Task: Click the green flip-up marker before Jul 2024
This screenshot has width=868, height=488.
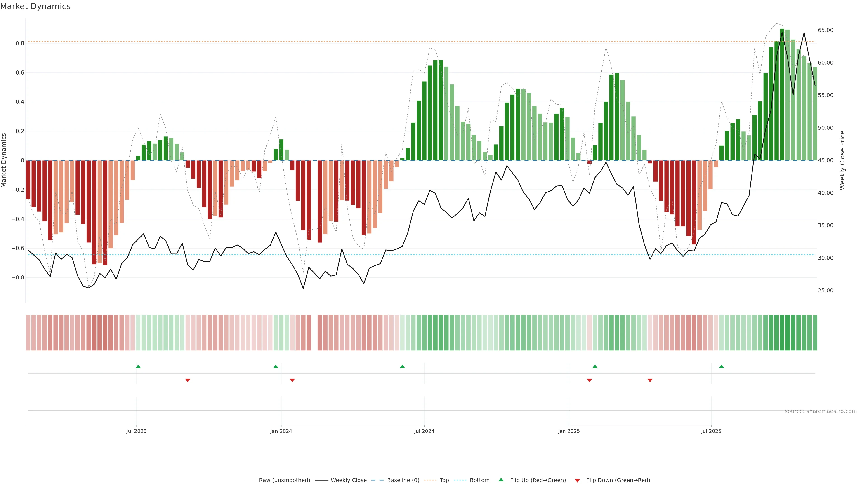Action: click(x=402, y=366)
